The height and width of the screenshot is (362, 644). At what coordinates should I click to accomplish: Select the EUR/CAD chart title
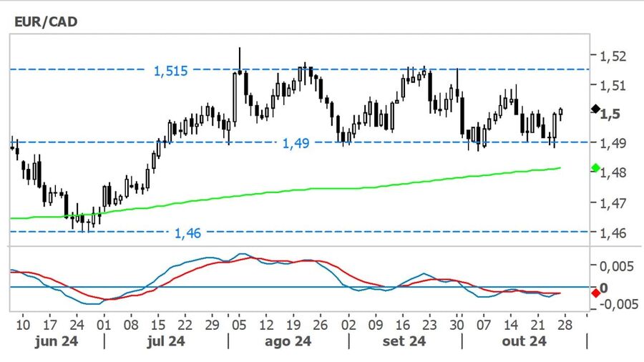coord(45,21)
